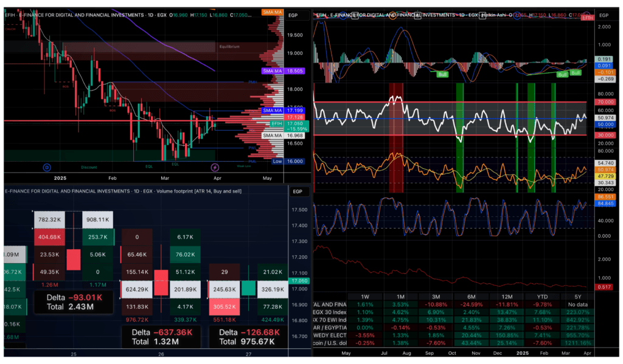Viewport: 623px width, 364px height.
Task: Click the boxed icon before Heikin Ashi in the legend
Action: 483,15
